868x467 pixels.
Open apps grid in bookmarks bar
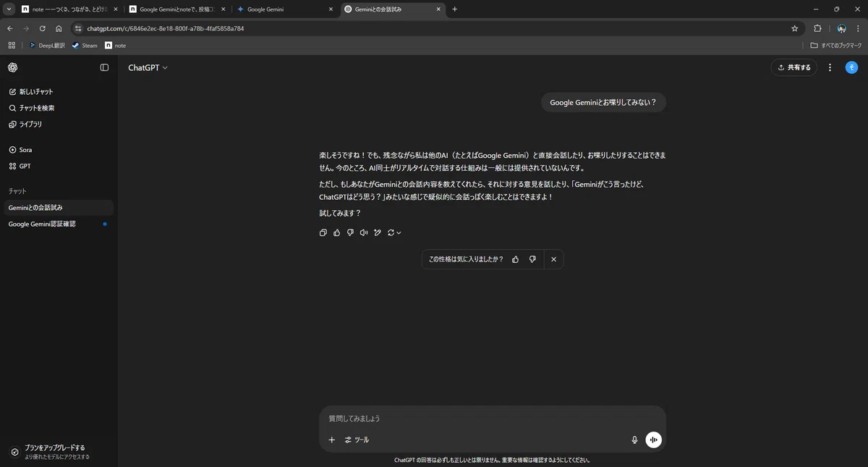pos(12,45)
